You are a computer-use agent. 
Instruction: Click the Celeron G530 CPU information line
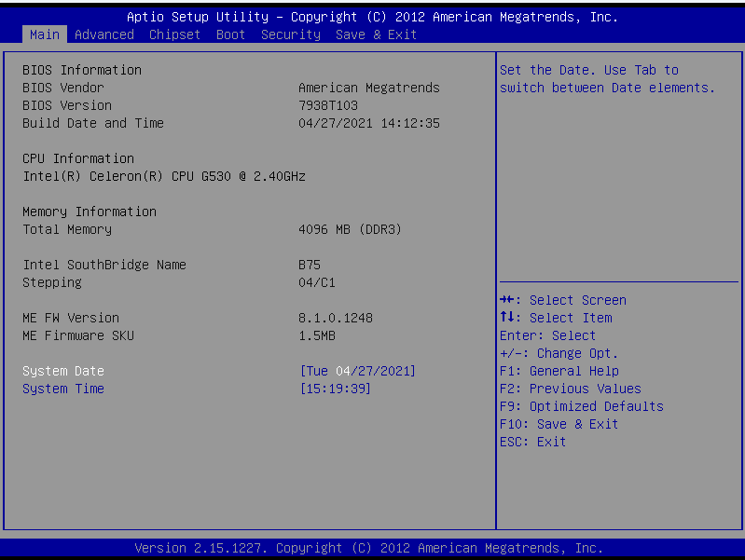click(164, 176)
